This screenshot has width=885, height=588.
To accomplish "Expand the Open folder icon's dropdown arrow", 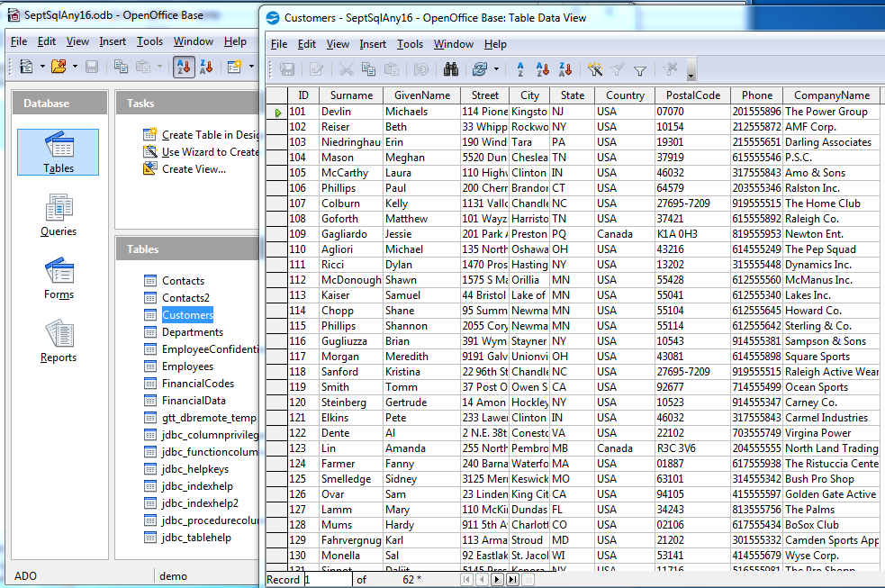I will [75, 67].
